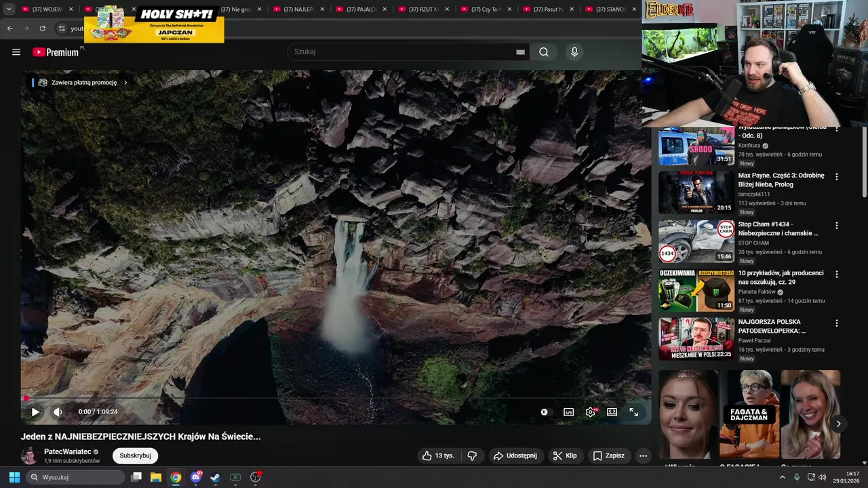This screenshot has height=488, width=868.
Task: Open clock and date 16:17
Action: pos(848,477)
